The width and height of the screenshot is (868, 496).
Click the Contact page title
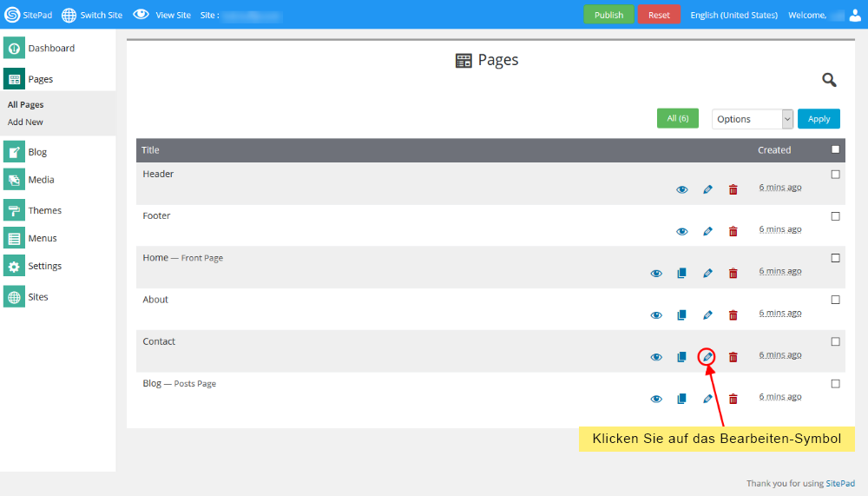(x=159, y=341)
